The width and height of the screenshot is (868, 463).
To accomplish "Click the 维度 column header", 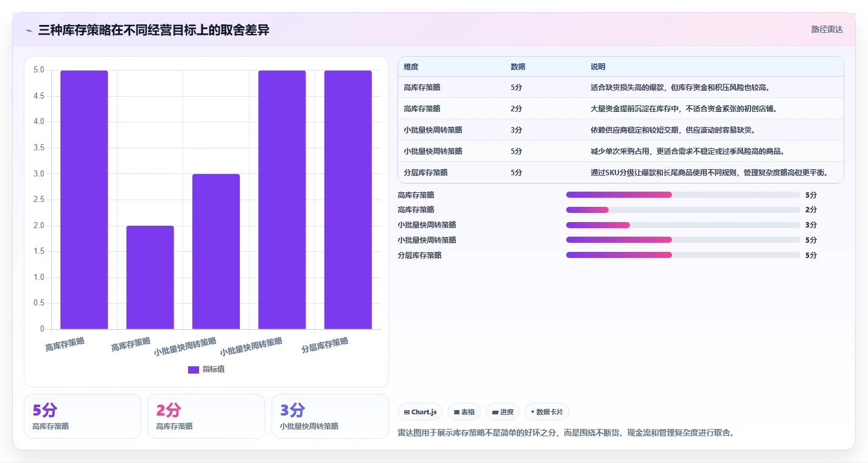I will pyautogui.click(x=411, y=67).
